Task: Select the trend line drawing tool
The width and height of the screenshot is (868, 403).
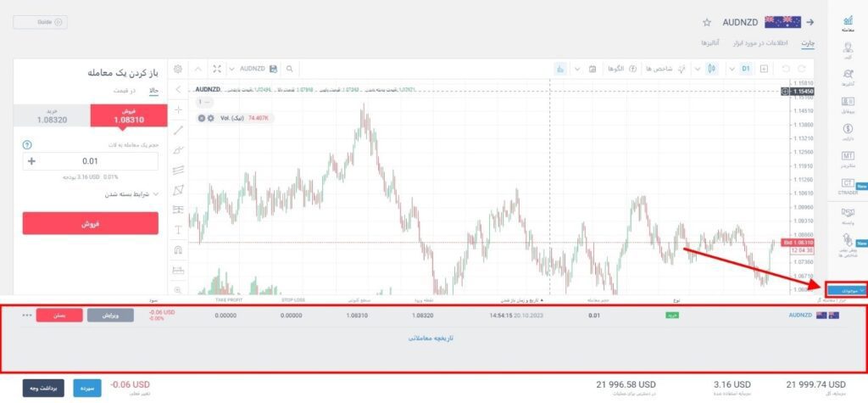Action: tap(178, 130)
